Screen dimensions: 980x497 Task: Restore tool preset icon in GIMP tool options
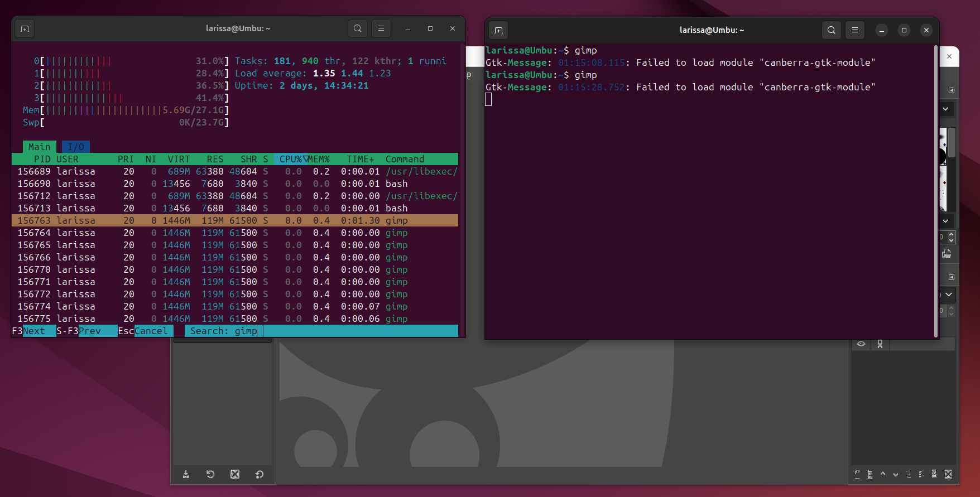[210, 474]
